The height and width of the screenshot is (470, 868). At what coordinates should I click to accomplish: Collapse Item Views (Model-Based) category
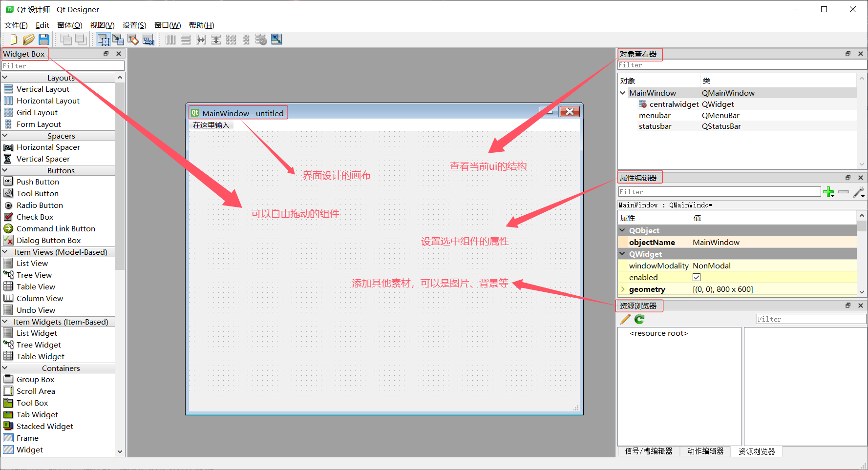[x=5, y=252]
